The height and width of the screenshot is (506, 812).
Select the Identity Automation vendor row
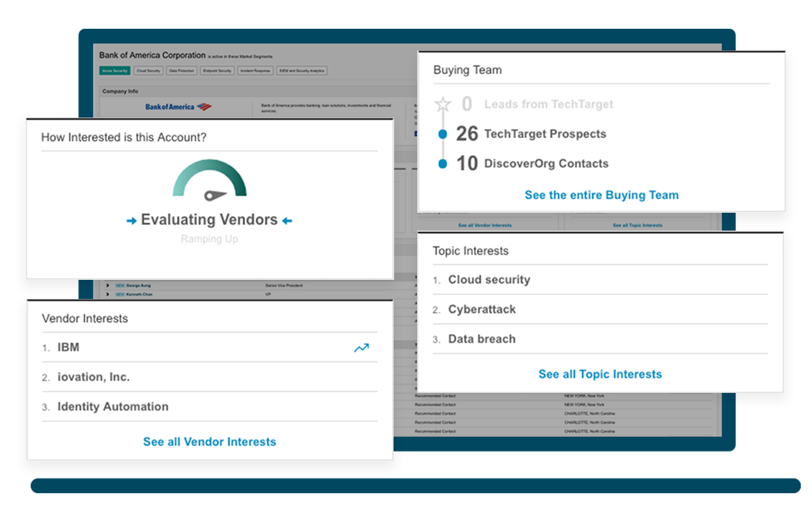tap(210, 406)
